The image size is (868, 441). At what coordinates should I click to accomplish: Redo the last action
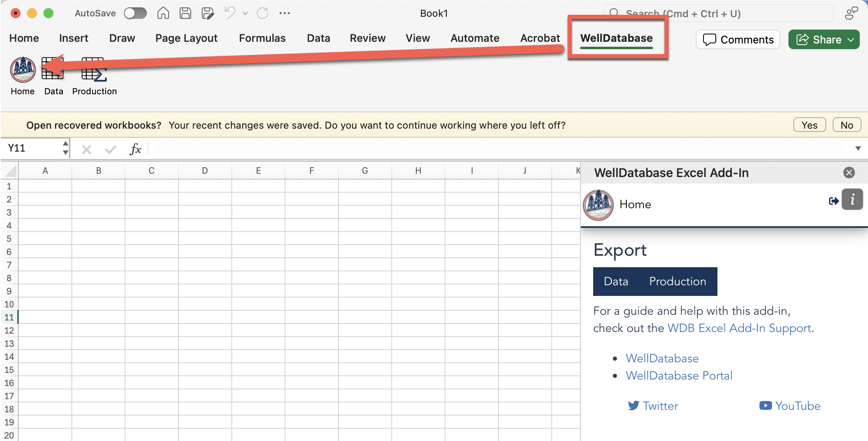click(263, 14)
